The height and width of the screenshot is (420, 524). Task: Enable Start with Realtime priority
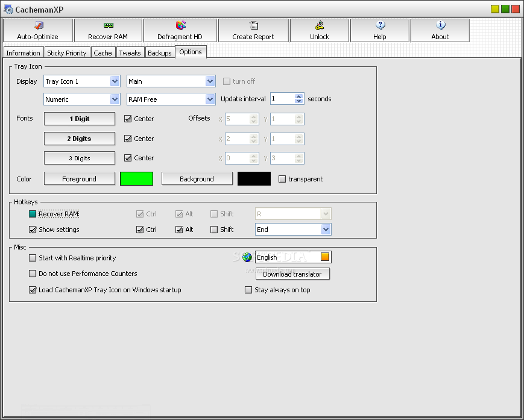(33, 258)
